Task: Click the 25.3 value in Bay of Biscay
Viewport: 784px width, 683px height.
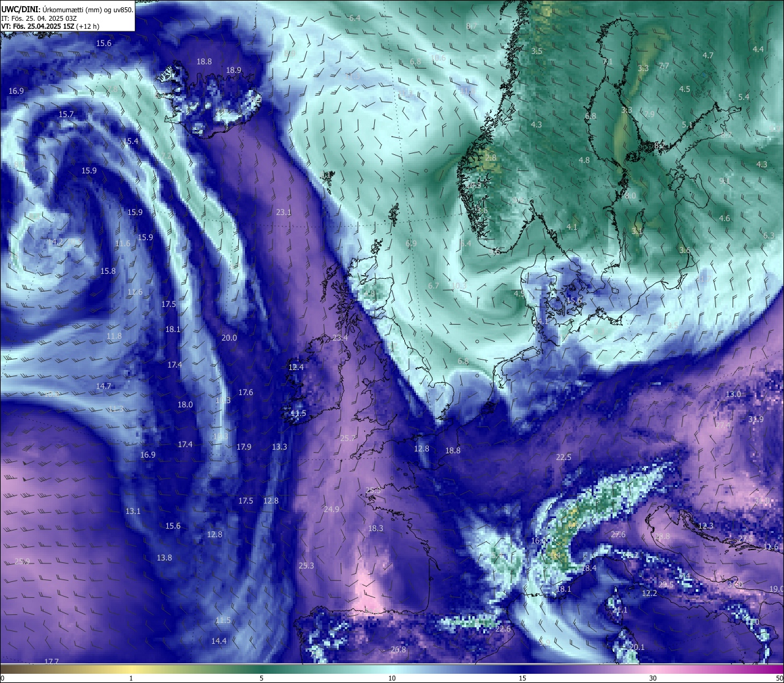Action: (x=306, y=566)
